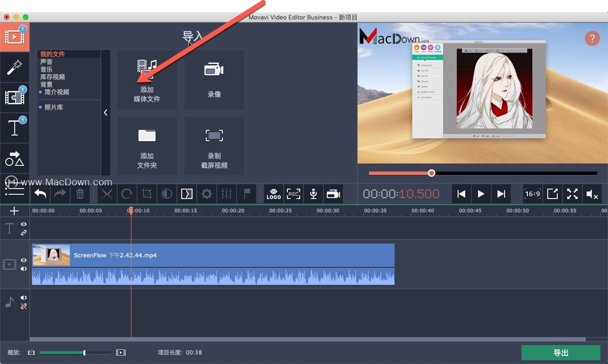Screen dimensions: 608x364
Task: Click 录制截屏视频 button
Action: point(214,146)
